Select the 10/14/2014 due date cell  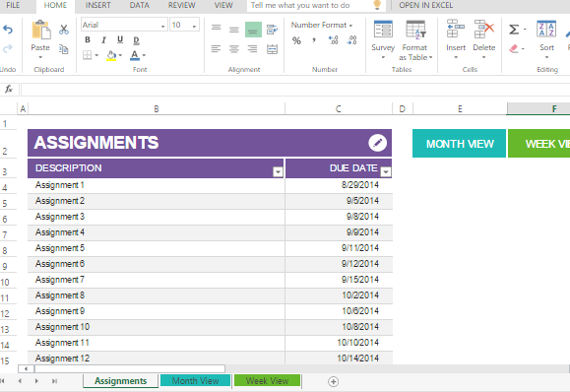339,359
